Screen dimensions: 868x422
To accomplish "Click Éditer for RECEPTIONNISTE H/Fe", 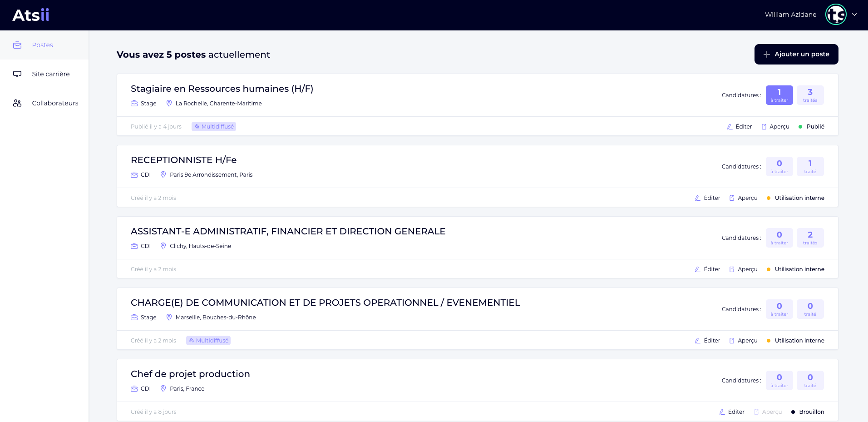I will tap(707, 198).
